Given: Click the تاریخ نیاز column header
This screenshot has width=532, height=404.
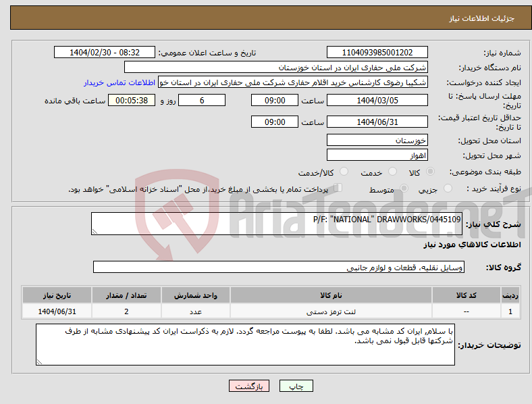Looking at the screenshot, I should [x=57, y=295].
